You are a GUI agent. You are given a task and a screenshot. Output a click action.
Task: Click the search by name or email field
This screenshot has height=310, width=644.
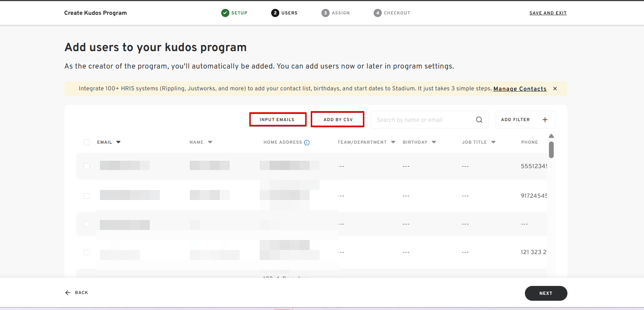(x=424, y=120)
